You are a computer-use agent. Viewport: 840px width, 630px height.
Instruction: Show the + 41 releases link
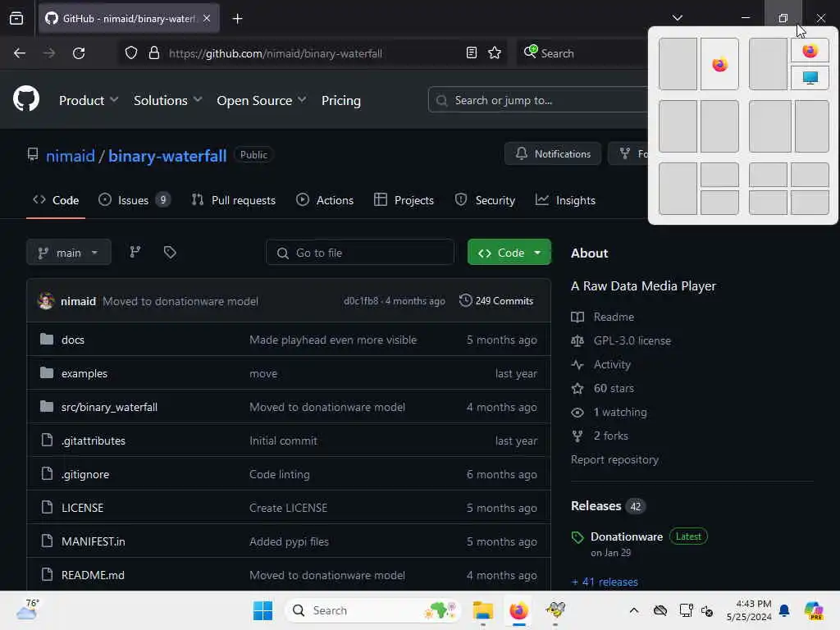pyautogui.click(x=605, y=582)
